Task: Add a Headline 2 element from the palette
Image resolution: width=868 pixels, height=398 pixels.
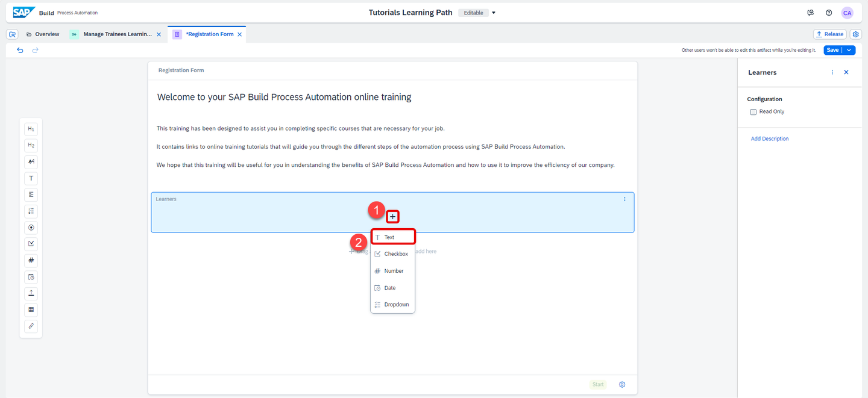Action: [x=31, y=145]
